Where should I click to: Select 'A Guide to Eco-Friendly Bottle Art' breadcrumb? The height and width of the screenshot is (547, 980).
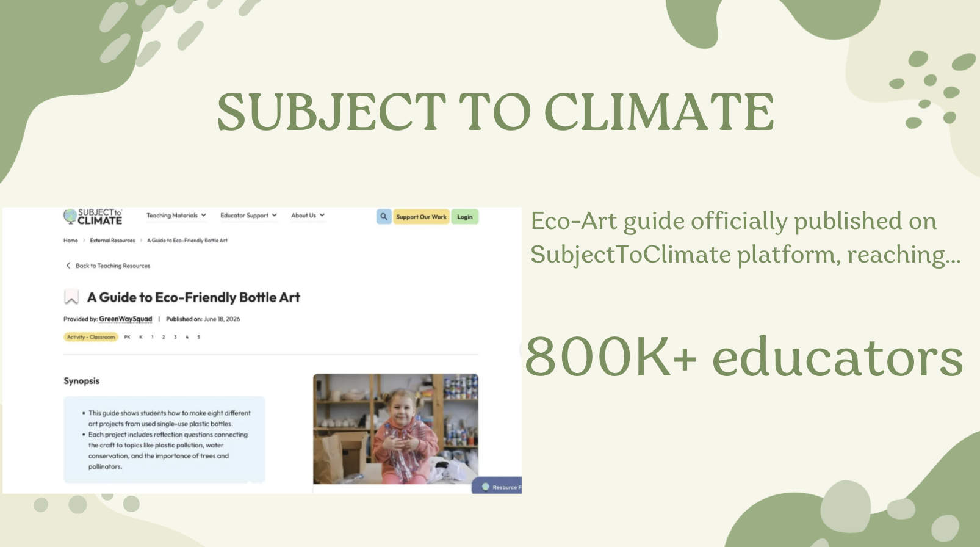187,241
